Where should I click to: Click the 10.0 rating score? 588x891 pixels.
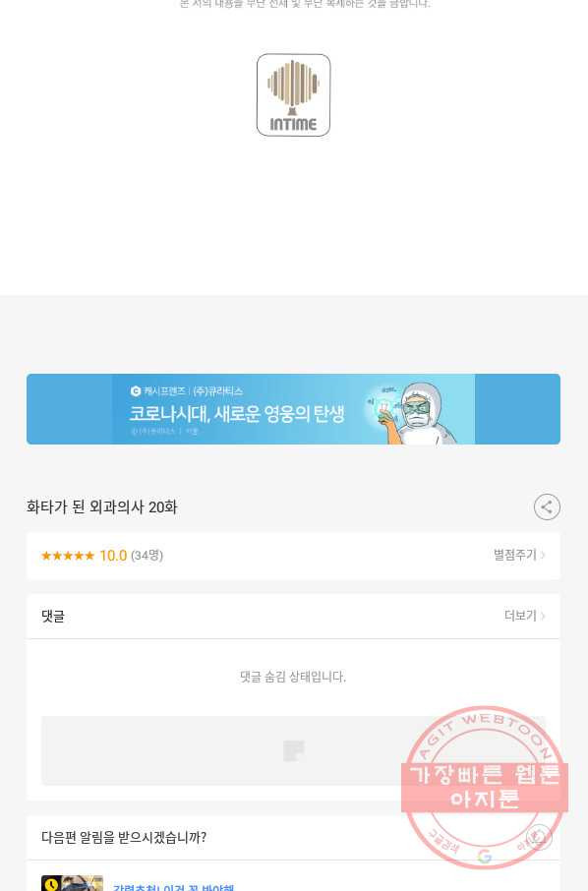113,556
